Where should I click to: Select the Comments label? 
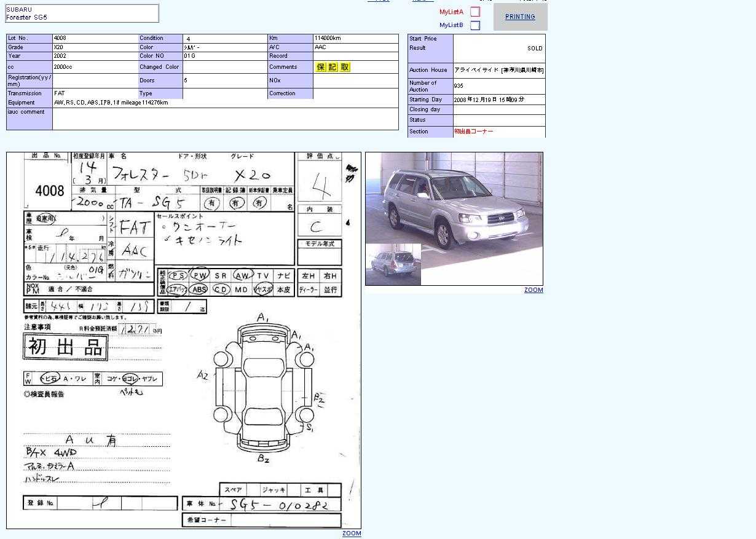click(283, 67)
